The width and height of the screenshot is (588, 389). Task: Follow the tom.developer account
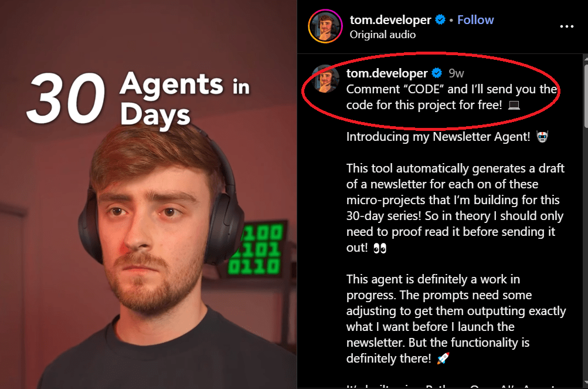(x=475, y=19)
